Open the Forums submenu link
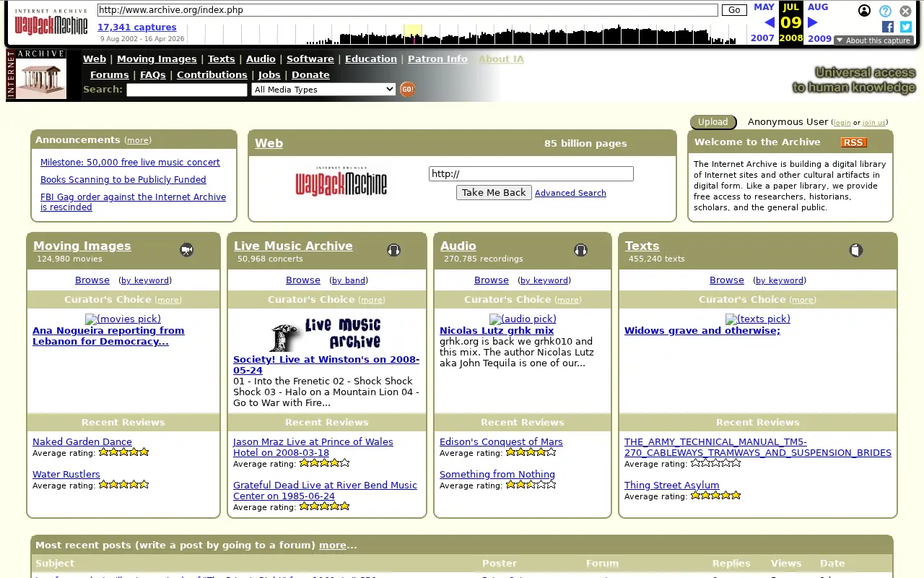This screenshot has width=924, height=578. (110, 75)
